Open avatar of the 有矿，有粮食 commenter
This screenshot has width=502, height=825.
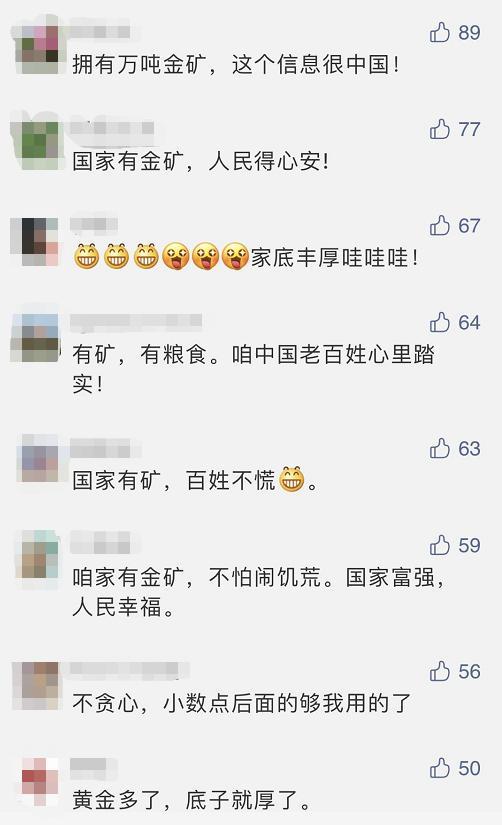pos(36,338)
